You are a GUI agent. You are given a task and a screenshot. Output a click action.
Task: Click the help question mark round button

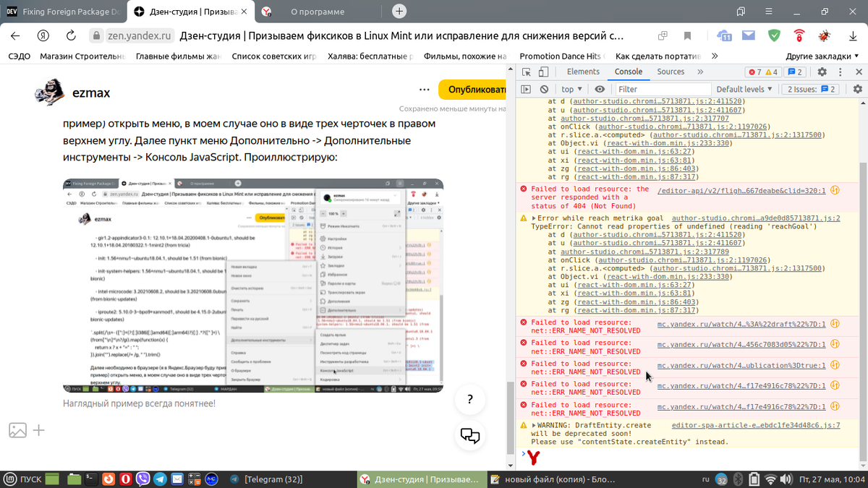point(470,399)
